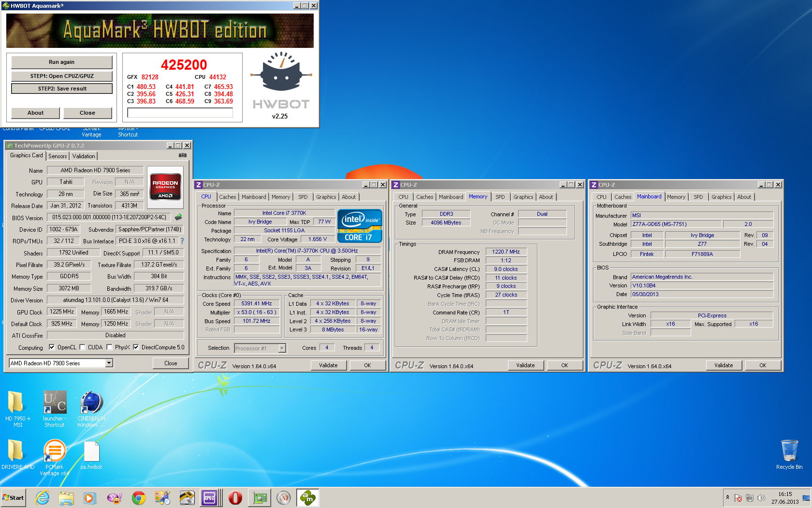Click the temperature monitor taskbar icon
This screenshot has width=812, height=508.
tap(187, 498)
